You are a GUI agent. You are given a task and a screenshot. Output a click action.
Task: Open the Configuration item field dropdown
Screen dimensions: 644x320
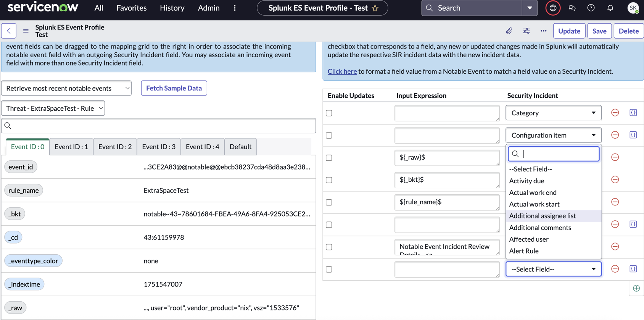pos(554,135)
